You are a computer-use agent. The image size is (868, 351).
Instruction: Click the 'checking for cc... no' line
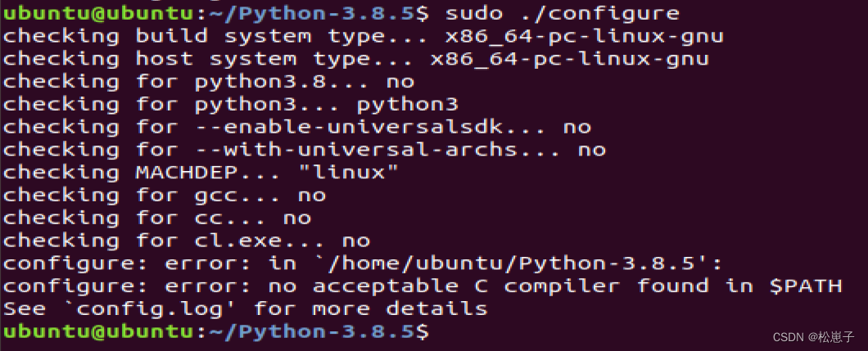click(156, 218)
